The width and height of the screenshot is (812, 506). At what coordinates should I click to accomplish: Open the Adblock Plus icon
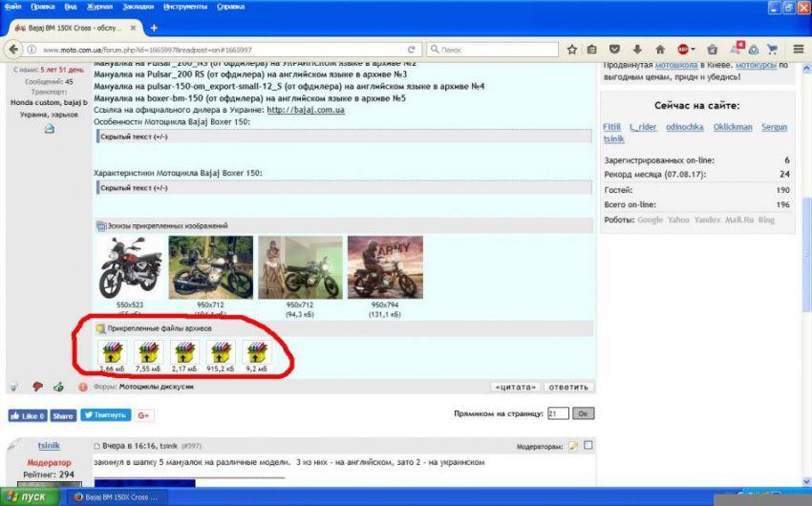684,50
